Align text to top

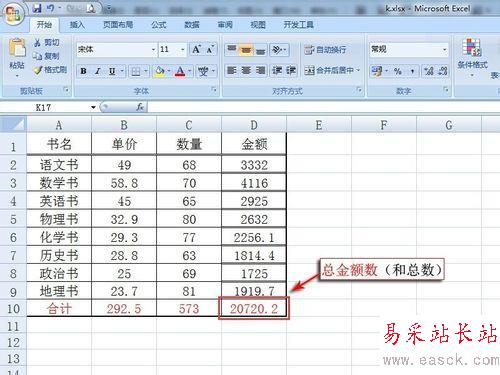pyautogui.click(x=231, y=50)
